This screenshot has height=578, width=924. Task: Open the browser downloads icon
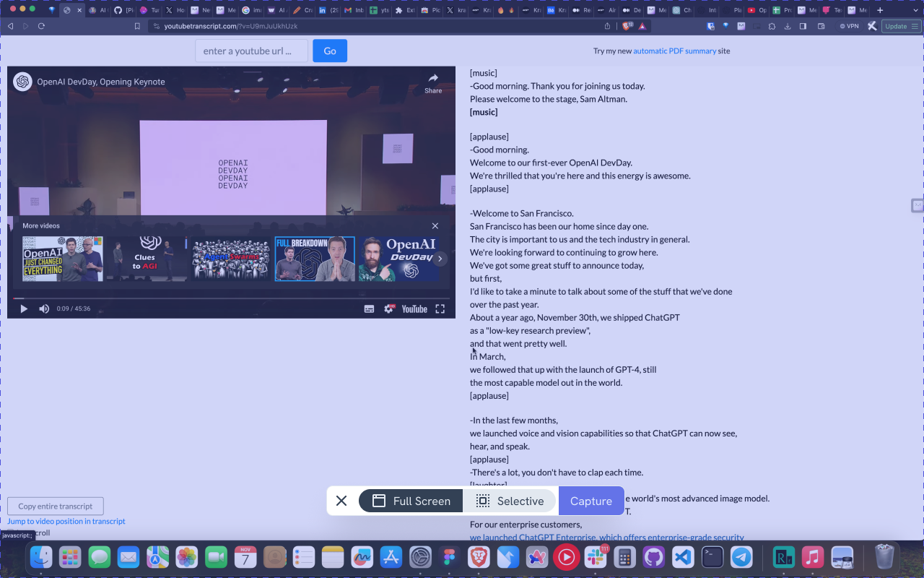coord(788,26)
